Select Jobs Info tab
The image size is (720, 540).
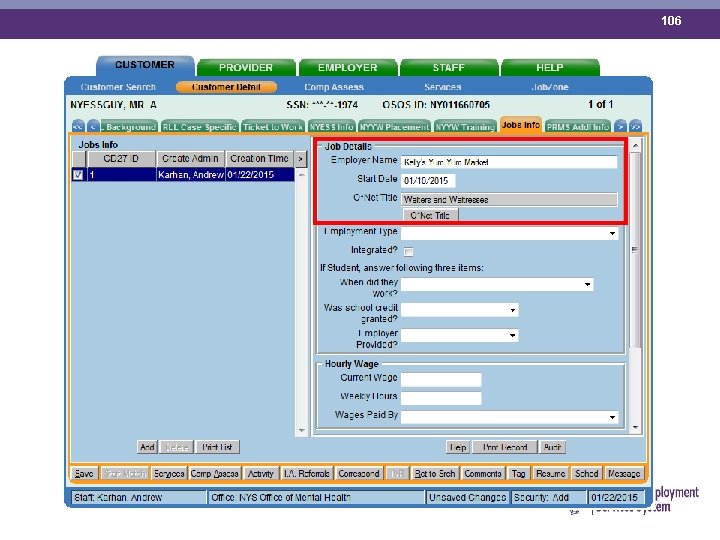[521, 125]
